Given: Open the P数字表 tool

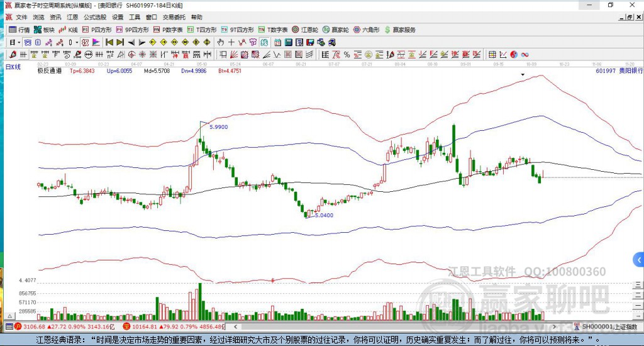Looking at the screenshot, I should click(168, 30).
